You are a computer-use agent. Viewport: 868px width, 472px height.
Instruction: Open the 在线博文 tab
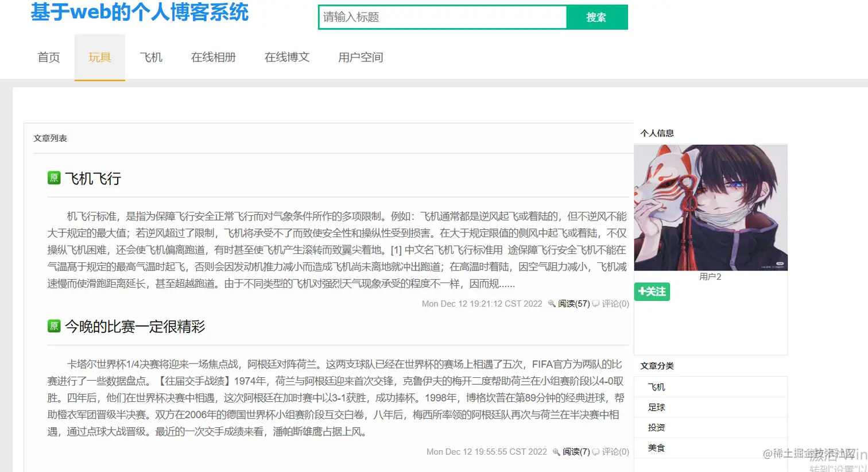click(x=287, y=57)
